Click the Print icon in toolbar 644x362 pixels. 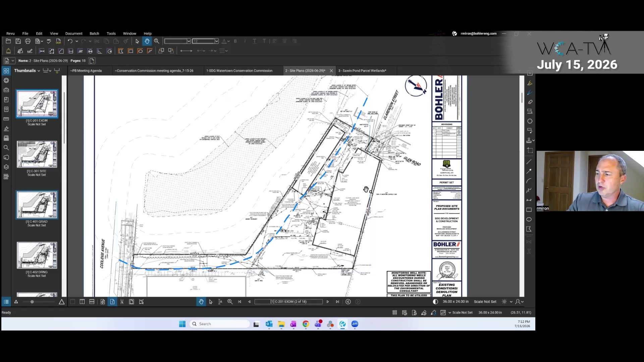pyautogui.click(x=28, y=41)
